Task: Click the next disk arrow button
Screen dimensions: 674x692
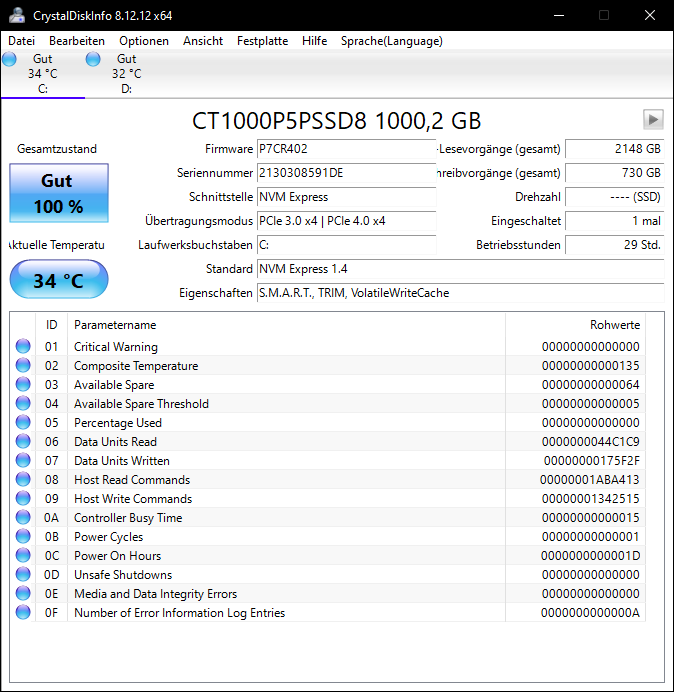Action: 653,120
